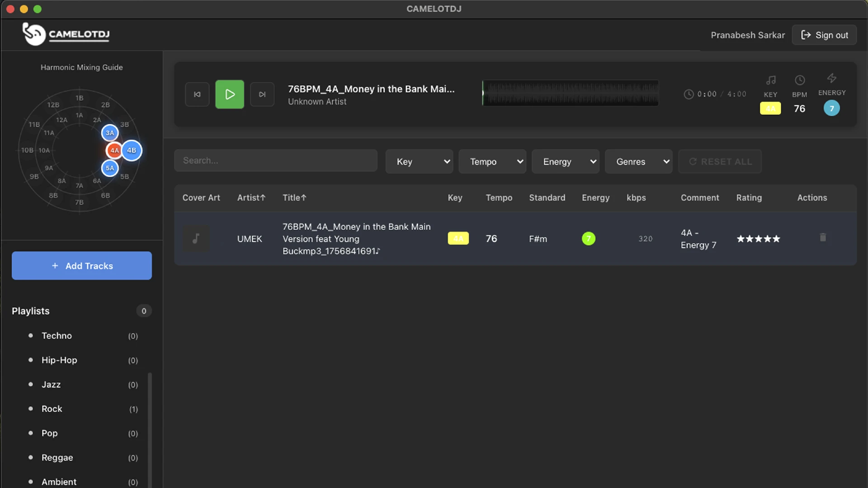The image size is (868, 488).
Task: Click the Standard column header
Action: [x=547, y=197]
